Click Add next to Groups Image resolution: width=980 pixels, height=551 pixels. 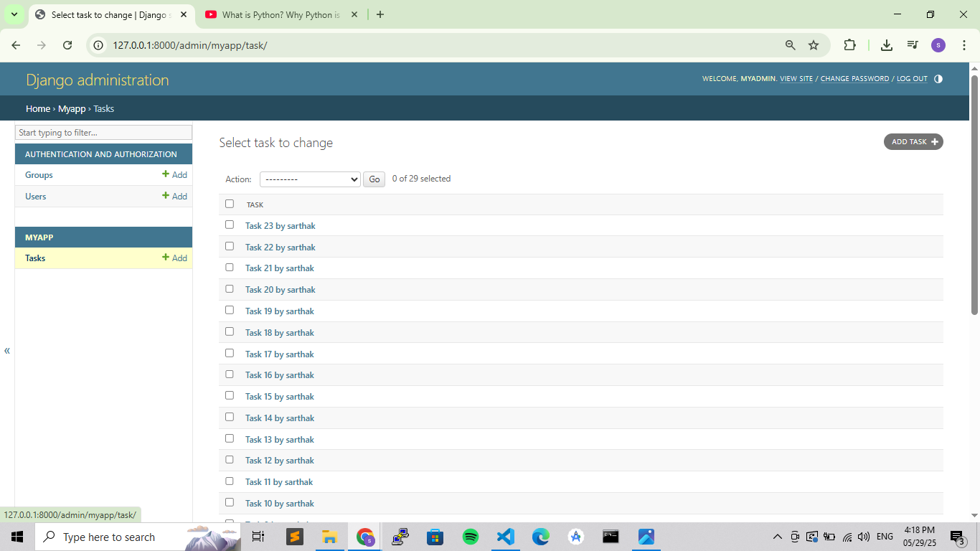(x=174, y=174)
